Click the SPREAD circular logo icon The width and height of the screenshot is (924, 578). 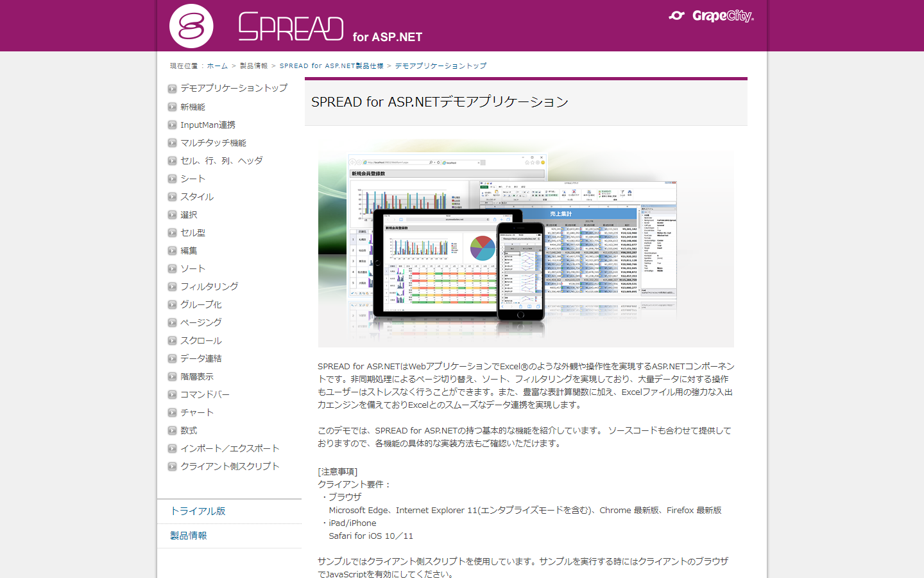tap(191, 26)
